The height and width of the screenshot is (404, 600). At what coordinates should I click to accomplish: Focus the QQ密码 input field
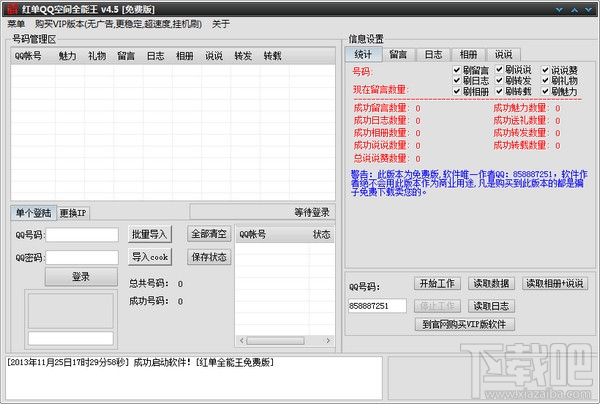tap(82, 257)
